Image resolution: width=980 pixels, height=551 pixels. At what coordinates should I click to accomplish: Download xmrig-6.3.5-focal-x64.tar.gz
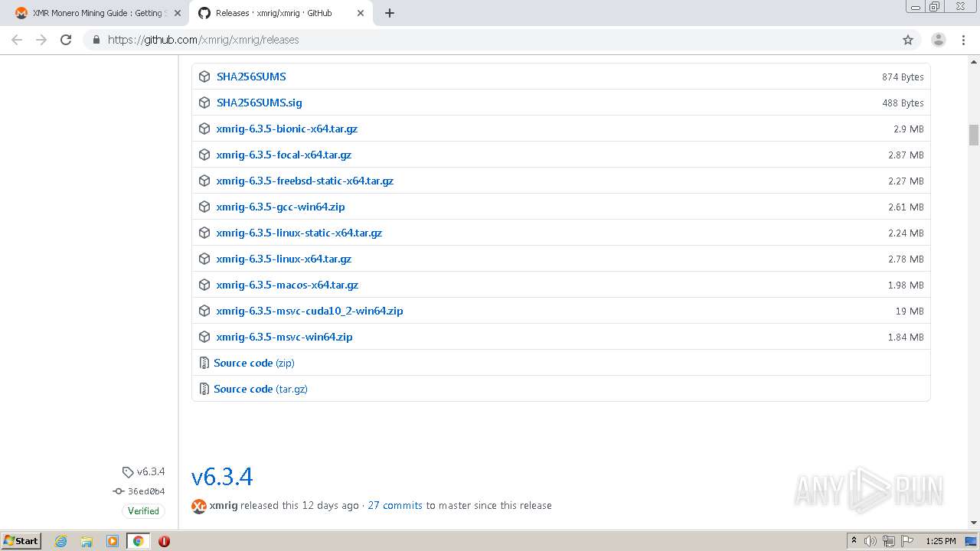coord(284,155)
